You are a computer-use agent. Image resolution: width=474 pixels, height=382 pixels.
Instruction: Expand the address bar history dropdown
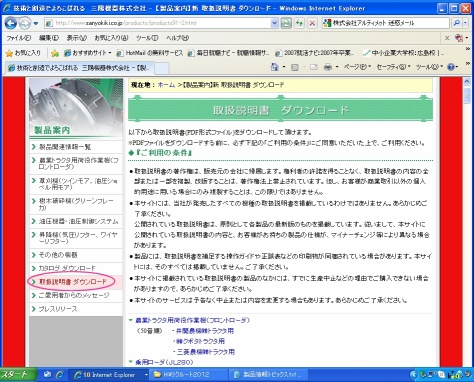(274, 23)
